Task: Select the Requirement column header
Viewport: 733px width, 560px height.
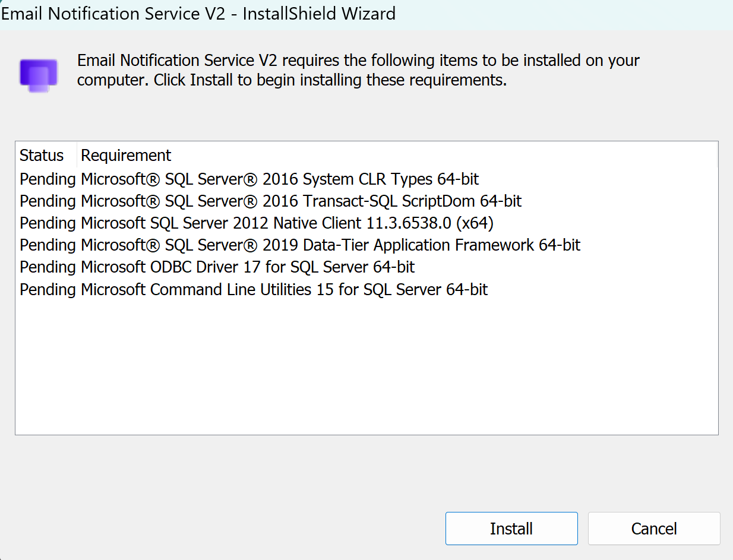Action: (x=397, y=156)
